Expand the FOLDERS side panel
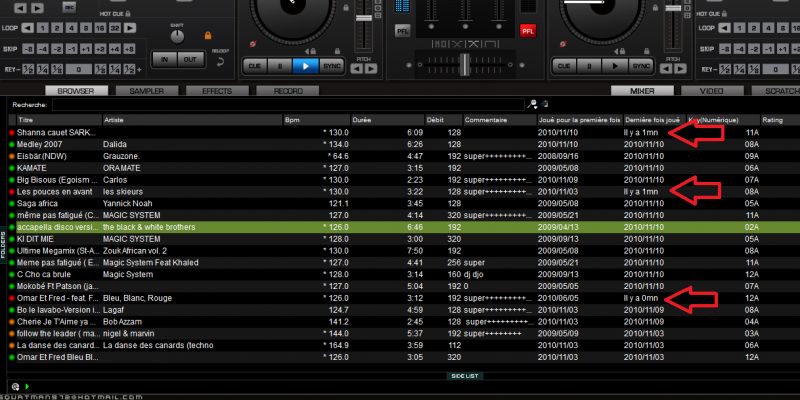800x400 pixels. pos(4,240)
